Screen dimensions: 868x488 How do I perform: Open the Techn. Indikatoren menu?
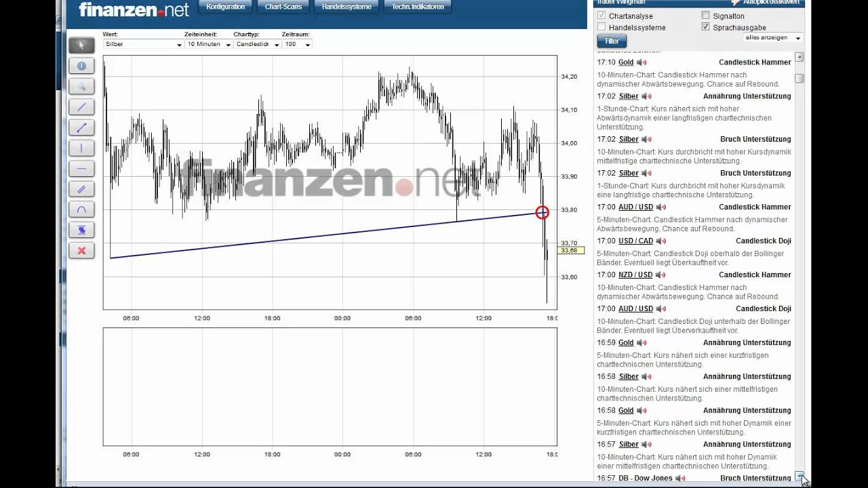(x=418, y=7)
